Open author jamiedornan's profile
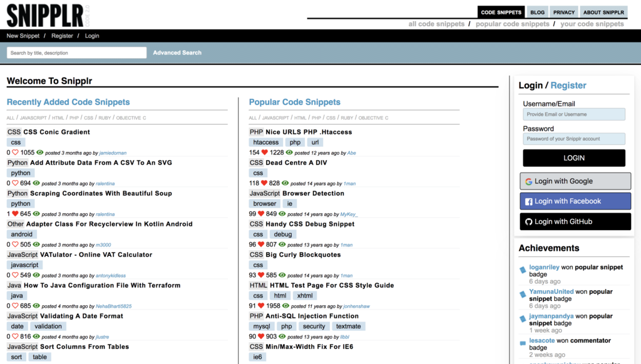This screenshot has height=364, width=641. (x=113, y=153)
